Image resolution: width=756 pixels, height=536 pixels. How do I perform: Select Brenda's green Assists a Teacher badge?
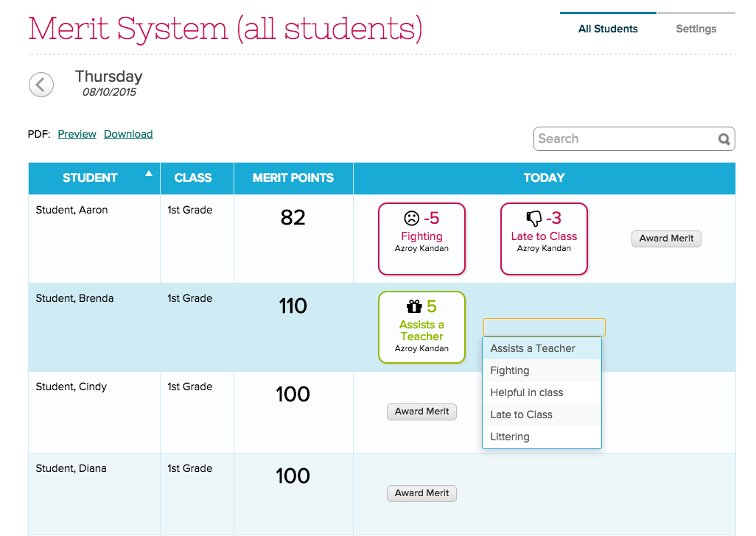point(421,326)
